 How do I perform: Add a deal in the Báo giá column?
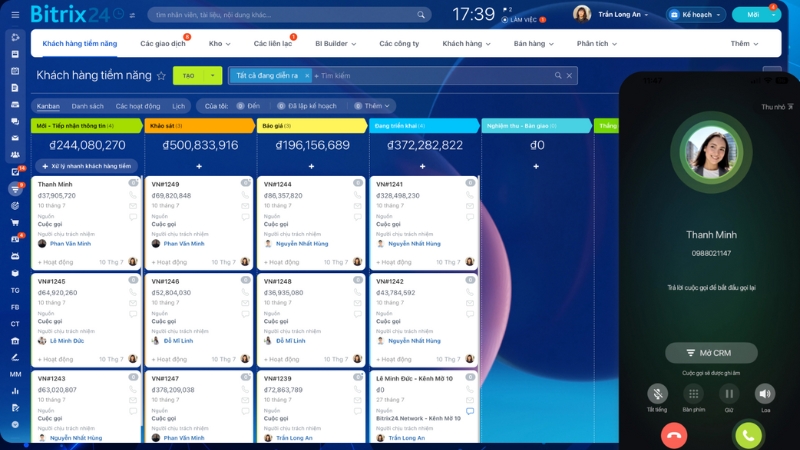(x=311, y=166)
